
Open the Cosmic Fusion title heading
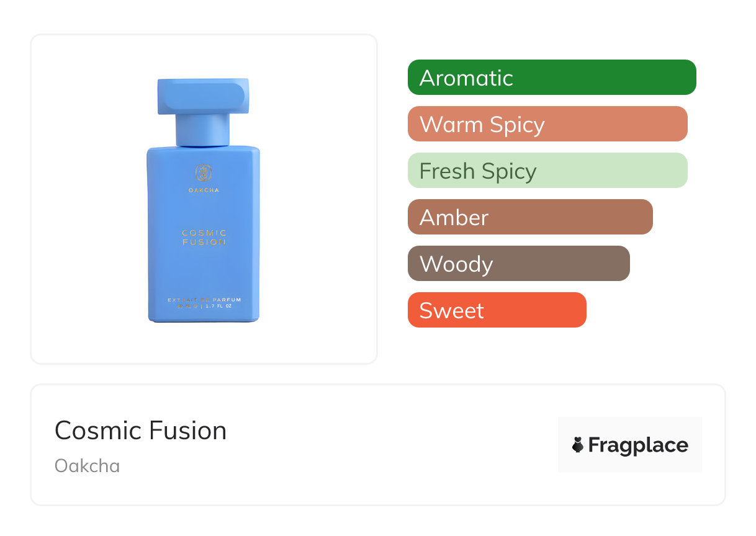coord(141,431)
